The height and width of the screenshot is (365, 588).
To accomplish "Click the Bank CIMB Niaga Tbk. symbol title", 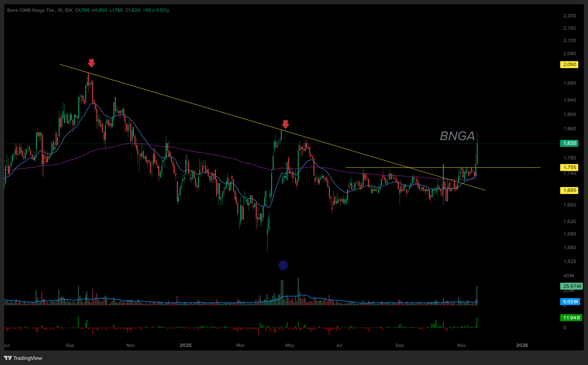I will [x=31, y=10].
